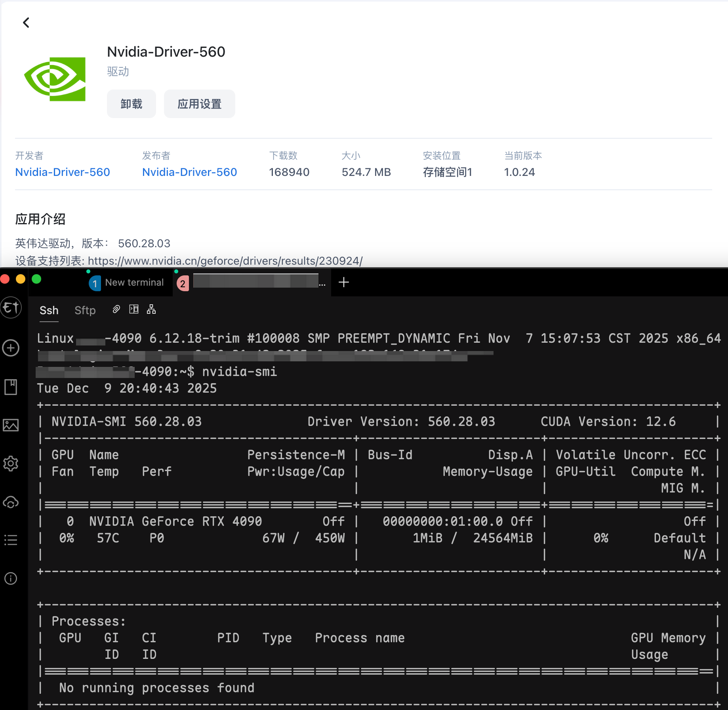Click the cloud sync icon in the sidebar
Viewport: 728px width, 710px height.
(x=11, y=502)
